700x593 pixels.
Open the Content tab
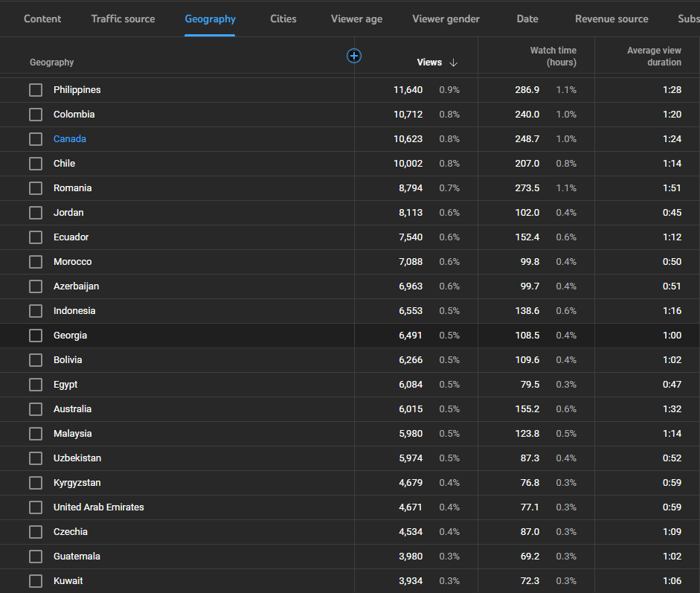coord(42,19)
